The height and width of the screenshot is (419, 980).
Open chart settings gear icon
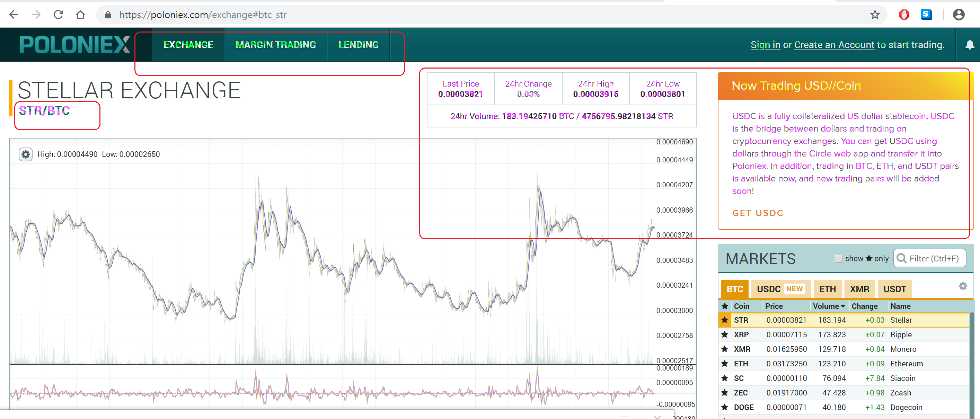click(x=26, y=154)
